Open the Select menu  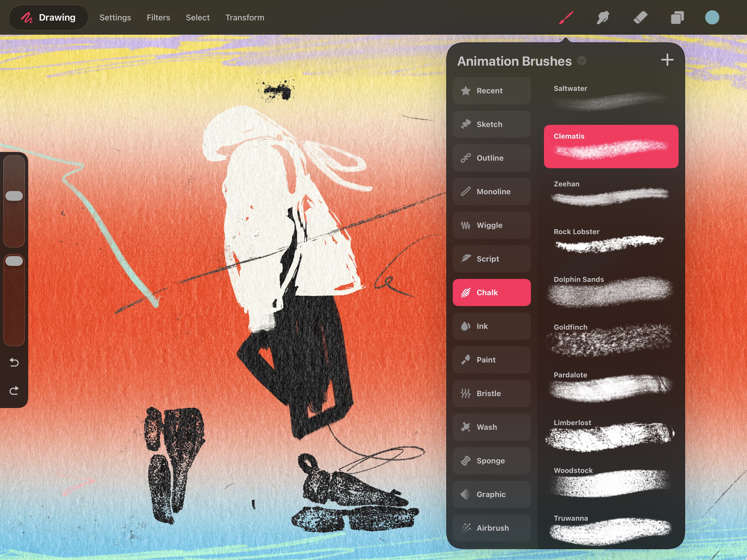click(x=198, y=17)
